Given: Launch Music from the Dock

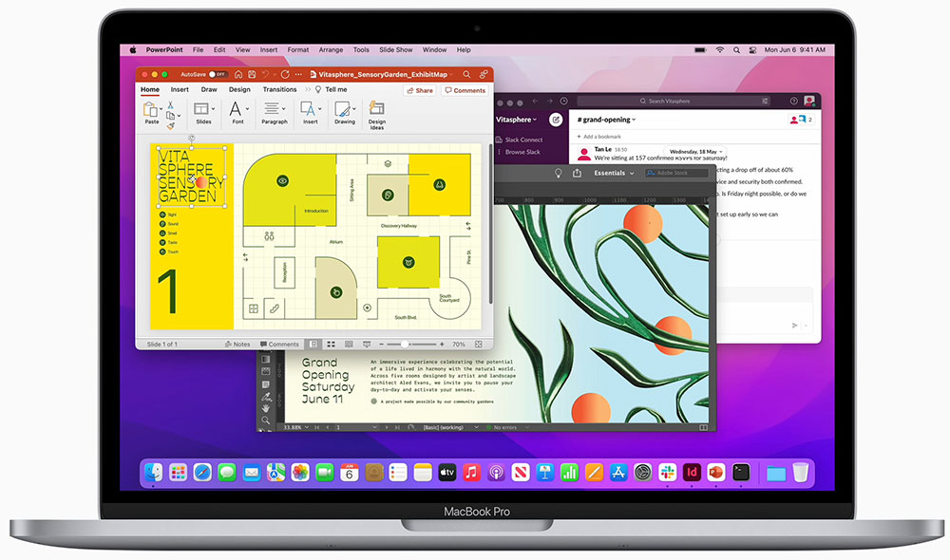Looking at the screenshot, I should [471, 472].
